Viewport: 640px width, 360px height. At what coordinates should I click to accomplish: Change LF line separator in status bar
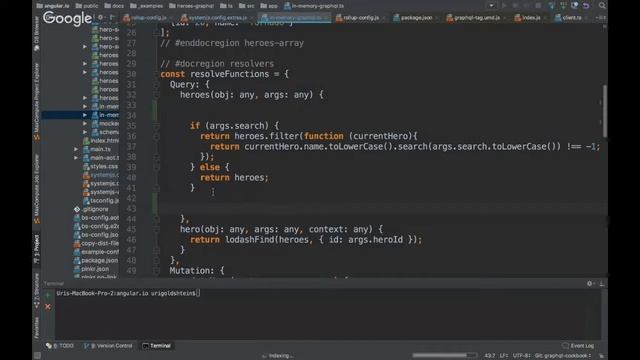504,356
